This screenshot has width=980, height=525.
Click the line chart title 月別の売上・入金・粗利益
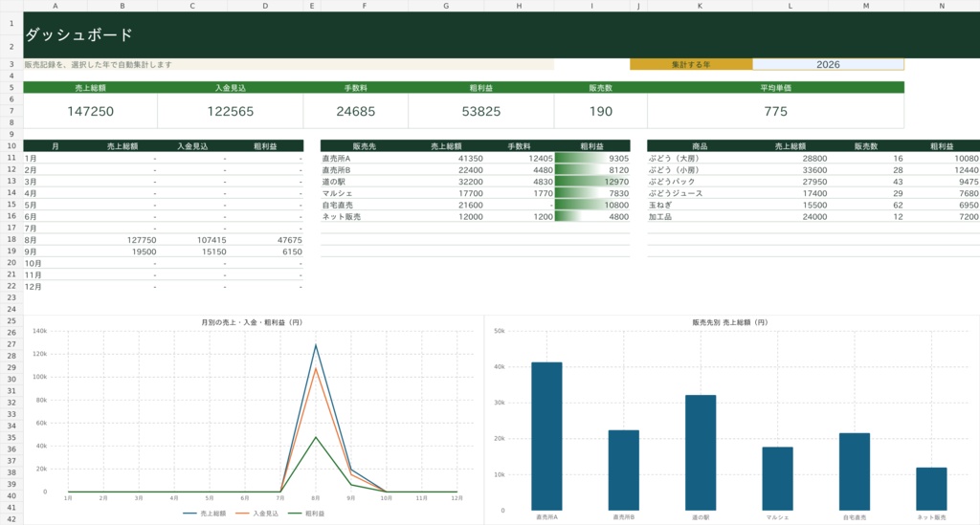pos(252,322)
